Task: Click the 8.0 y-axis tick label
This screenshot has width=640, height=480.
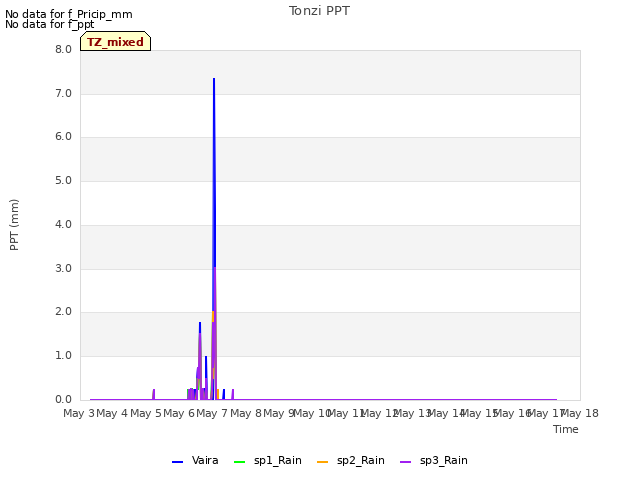Action: 63,49
